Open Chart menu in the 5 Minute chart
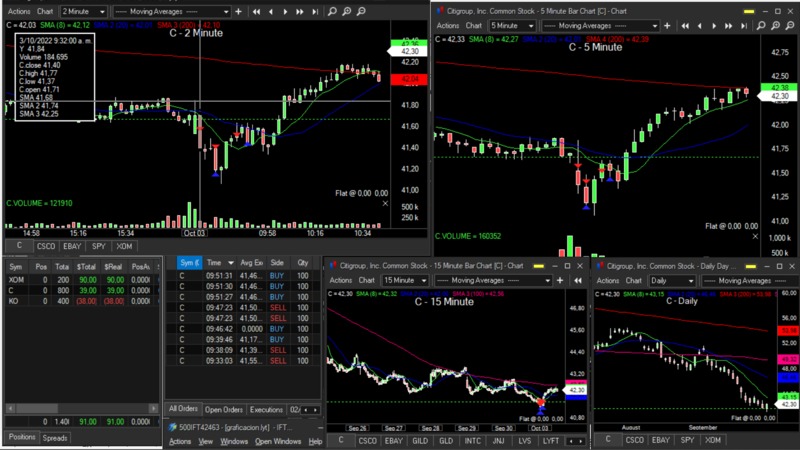The width and height of the screenshot is (800, 450). tap(472, 25)
